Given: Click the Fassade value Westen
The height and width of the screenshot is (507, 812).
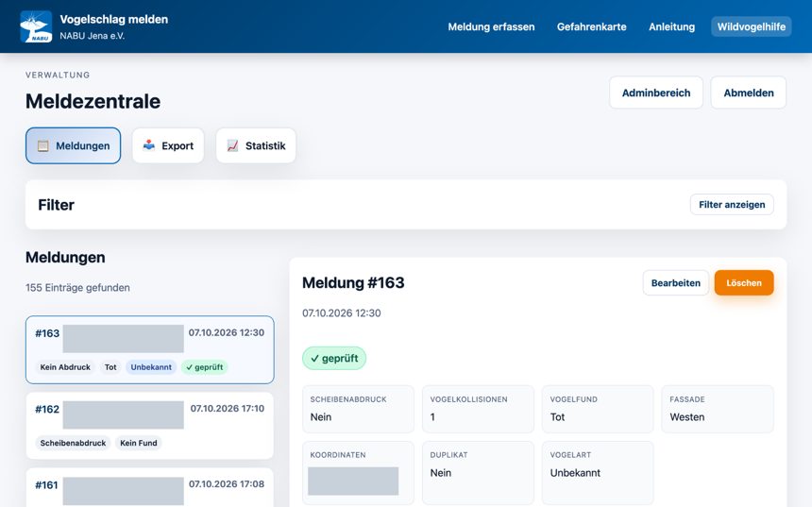Looking at the screenshot, I should coord(686,417).
